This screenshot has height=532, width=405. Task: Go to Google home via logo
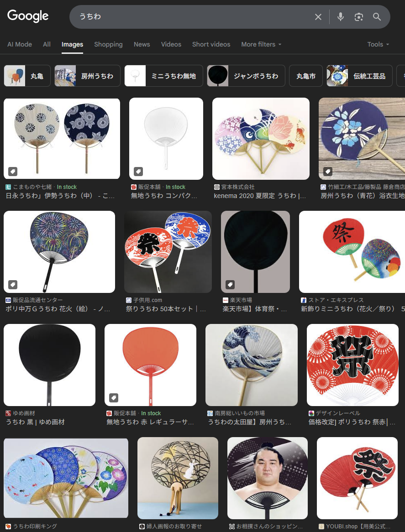click(x=28, y=16)
